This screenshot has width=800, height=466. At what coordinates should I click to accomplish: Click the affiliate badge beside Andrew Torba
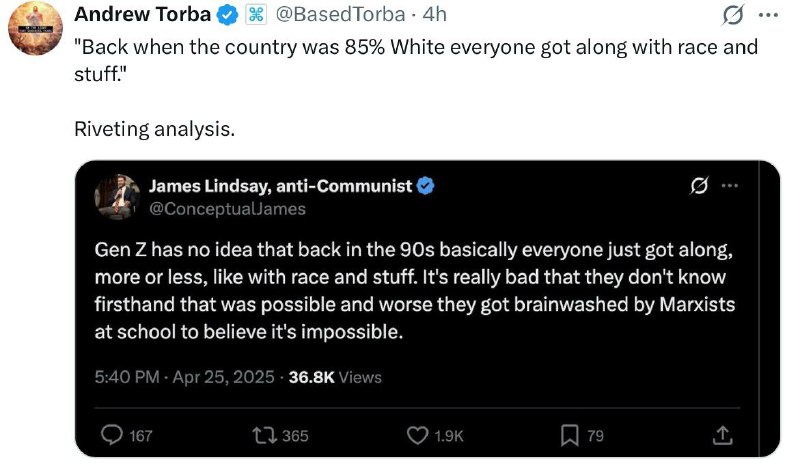[x=256, y=15]
